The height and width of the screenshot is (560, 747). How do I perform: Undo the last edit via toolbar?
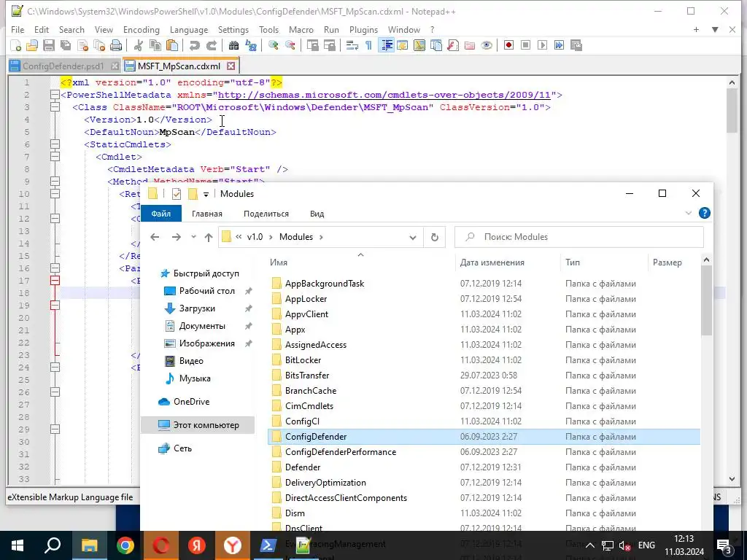(x=194, y=45)
